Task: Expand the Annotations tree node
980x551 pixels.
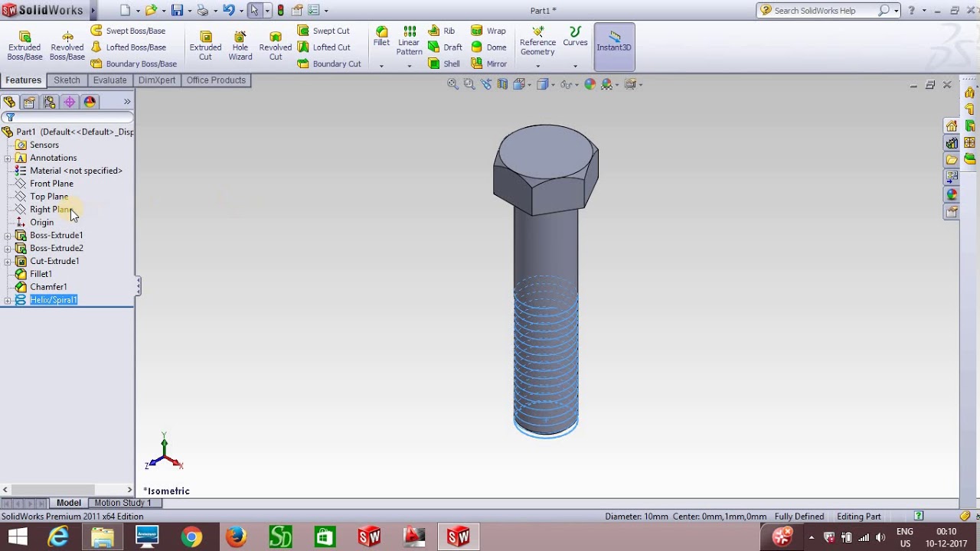Action: pyautogui.click(x=8, y=158)
